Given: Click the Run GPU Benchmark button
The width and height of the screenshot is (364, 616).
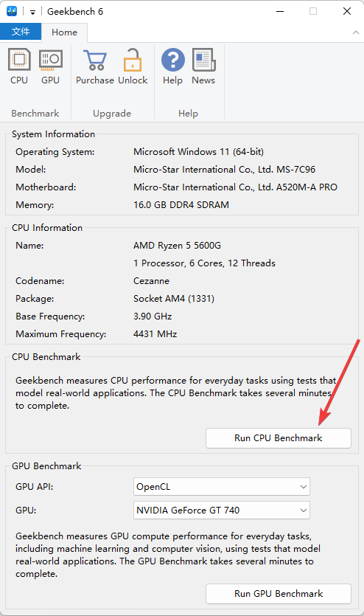Looking at the screenshot, I should pyautogui.click(x=278, y=594).
